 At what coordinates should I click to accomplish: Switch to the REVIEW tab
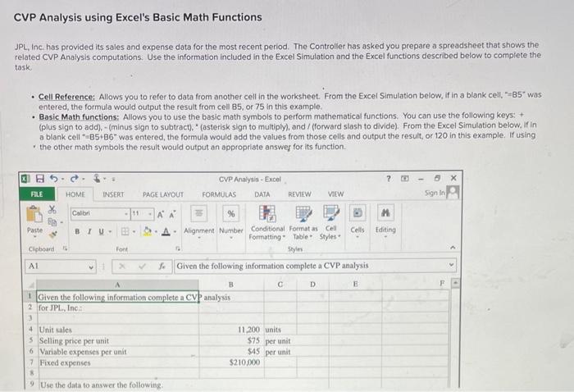[x=299, y=194]
